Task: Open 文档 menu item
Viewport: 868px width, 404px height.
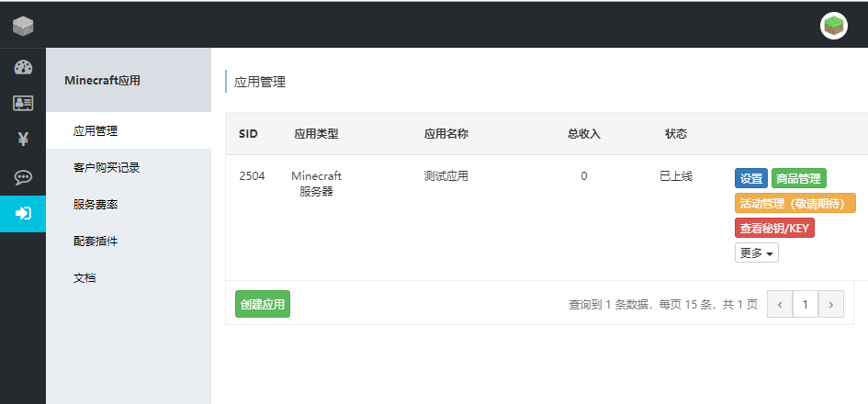Action: pyautogui.click(x=129, y=278)
